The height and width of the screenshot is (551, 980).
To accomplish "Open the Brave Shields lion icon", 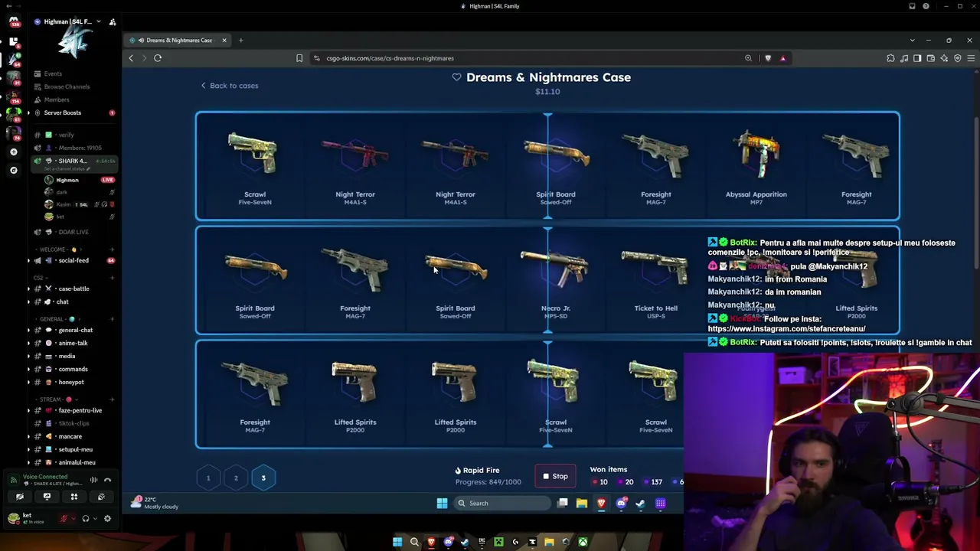I will [x=768, y=58].
